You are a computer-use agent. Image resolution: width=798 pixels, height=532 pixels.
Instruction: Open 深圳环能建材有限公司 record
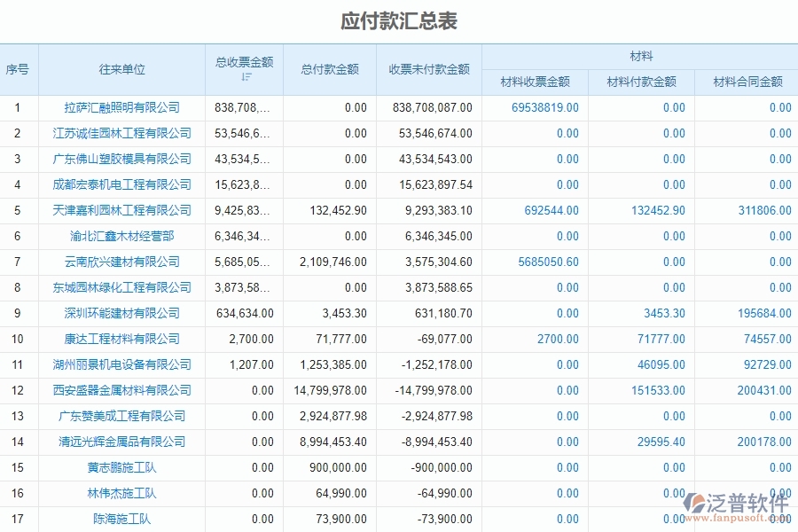pos(120,313)
